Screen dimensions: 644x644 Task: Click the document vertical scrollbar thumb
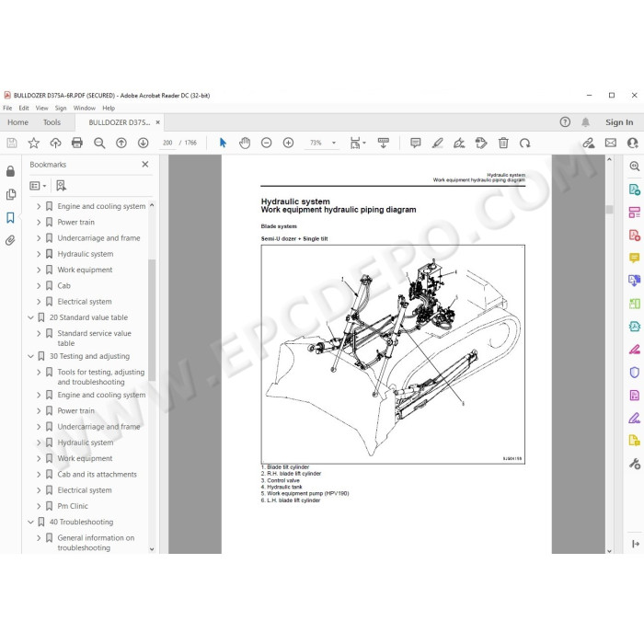point(609,210)
